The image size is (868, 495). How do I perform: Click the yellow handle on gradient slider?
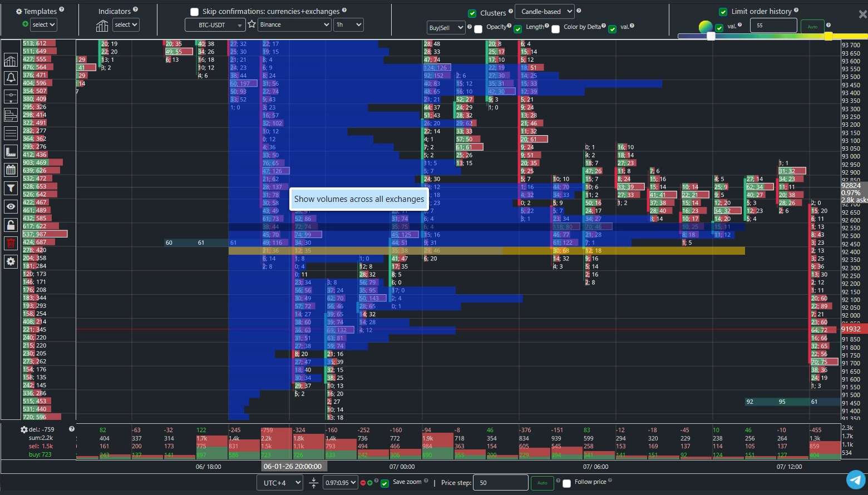point(828,36)
